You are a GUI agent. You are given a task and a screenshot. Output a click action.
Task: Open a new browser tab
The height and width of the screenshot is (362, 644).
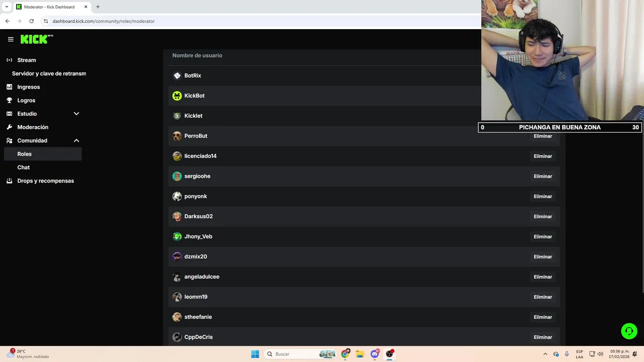pyautogui.click(x=98, y=7)
